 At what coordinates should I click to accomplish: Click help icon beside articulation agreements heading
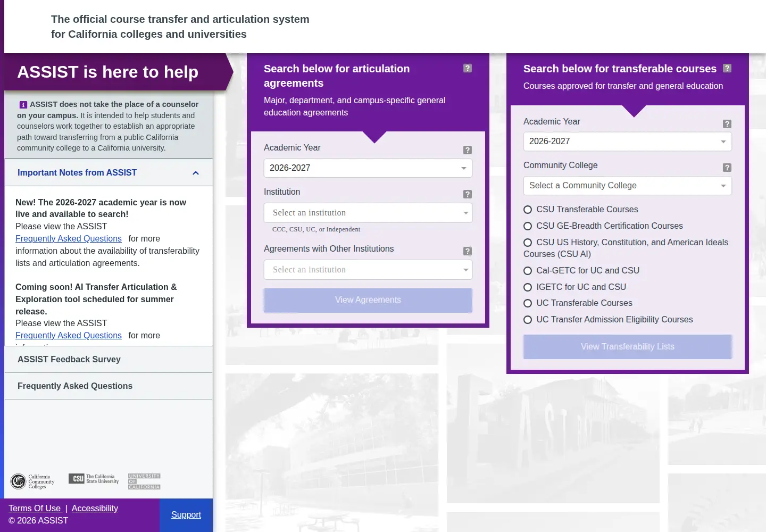coord(468,68)
